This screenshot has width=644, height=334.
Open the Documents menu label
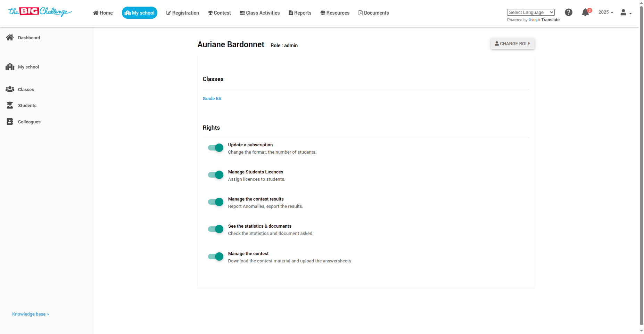(x=376, y=13)
